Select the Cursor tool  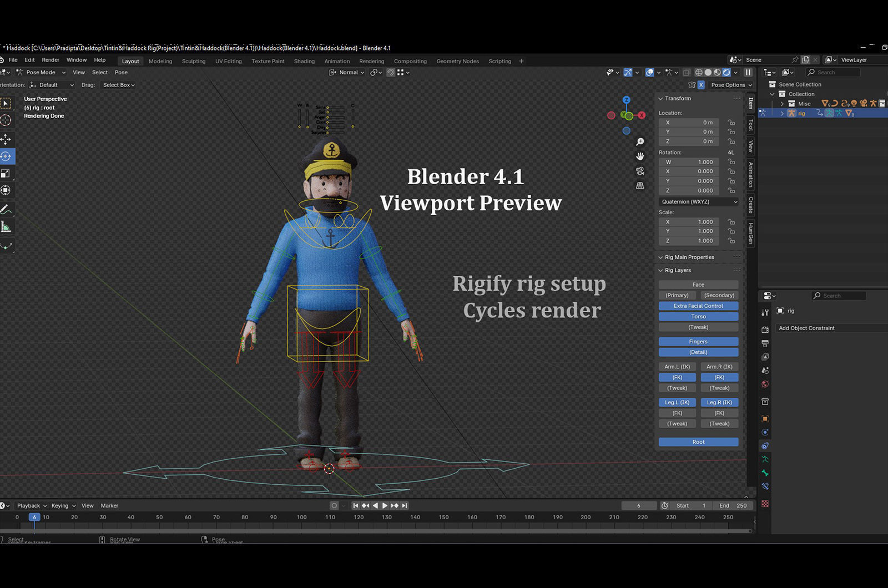[6, 120]
